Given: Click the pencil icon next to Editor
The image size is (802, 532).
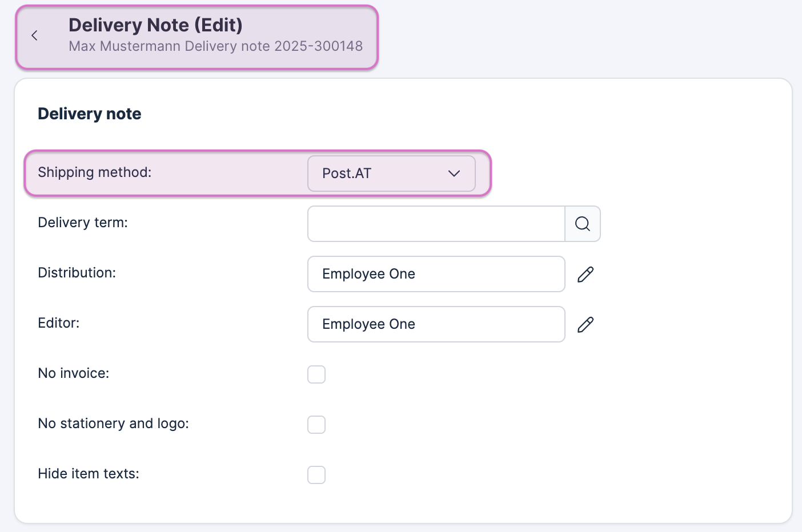Looking at the screenshot, I should 586,325.
